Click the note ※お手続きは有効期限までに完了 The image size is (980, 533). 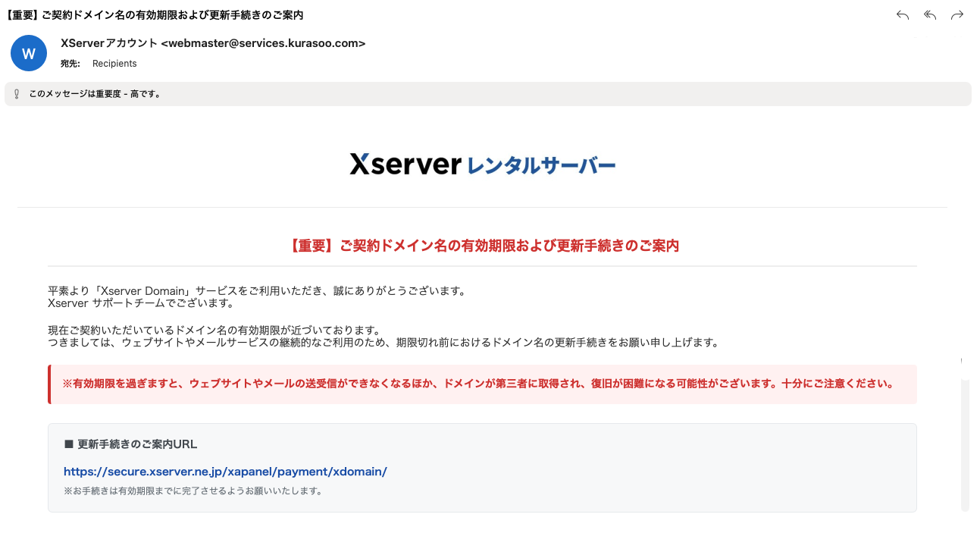click(193, 491)
